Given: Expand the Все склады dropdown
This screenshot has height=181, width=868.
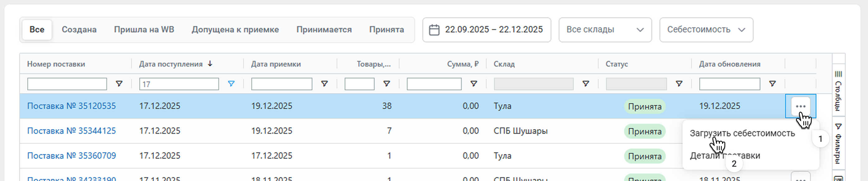Looking at the screenshot, I should pos(605,30).
